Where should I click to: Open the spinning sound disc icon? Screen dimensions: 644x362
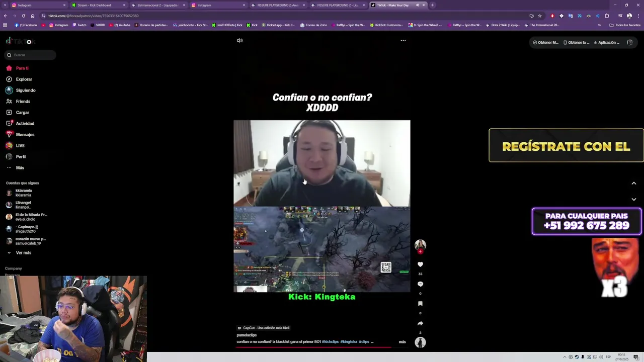[x=420, y=342]
